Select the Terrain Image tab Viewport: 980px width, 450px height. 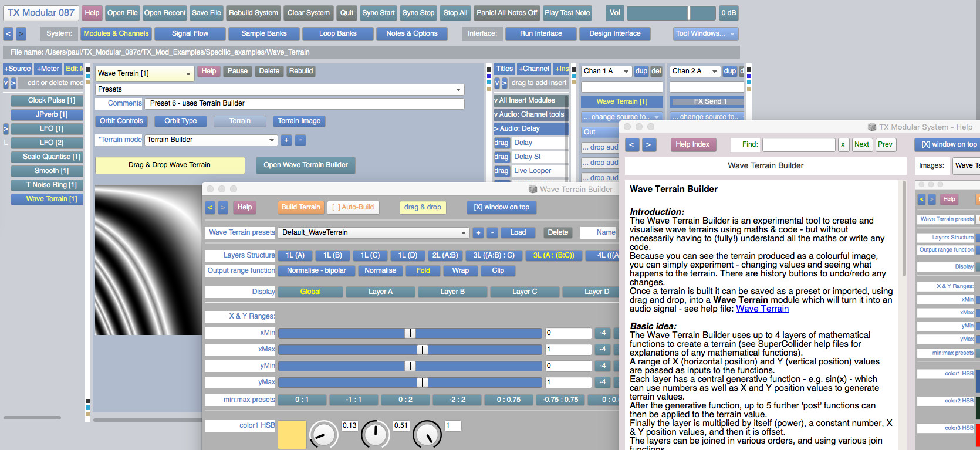pos(299,121)
